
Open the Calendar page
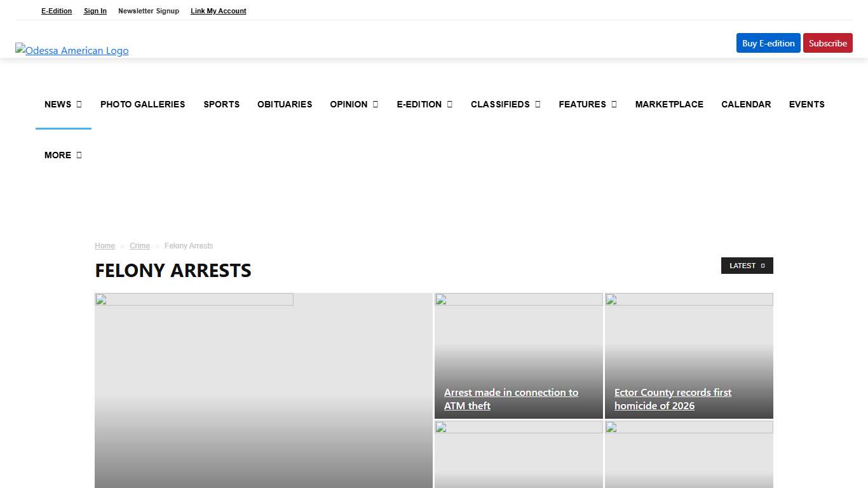(746, 104)
